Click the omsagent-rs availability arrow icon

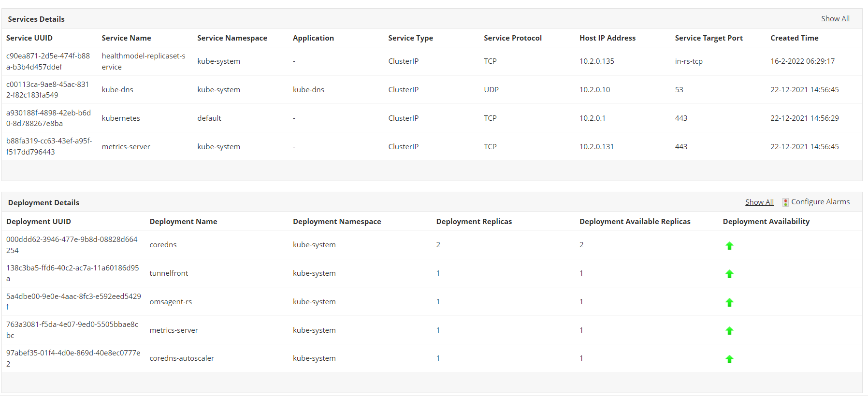coord(729,302)
